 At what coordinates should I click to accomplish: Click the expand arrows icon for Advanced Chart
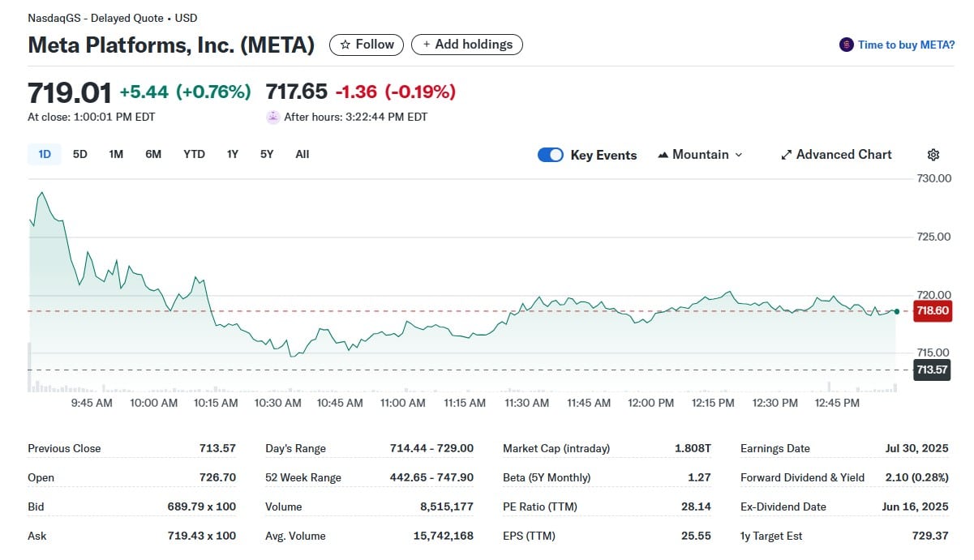pos(786,155)
